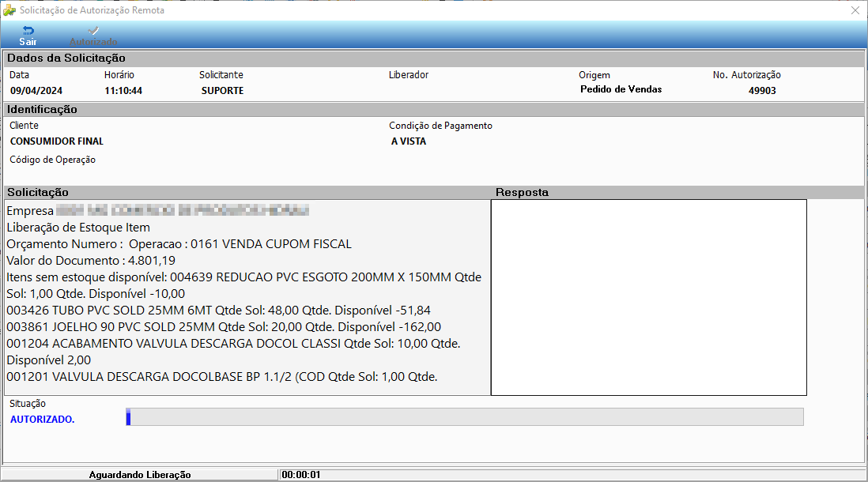The height and width of the screenshot is (482, 868).
Task: Click inside the Resposta text box
Action: pyautogui.click(x=649, y=297)
